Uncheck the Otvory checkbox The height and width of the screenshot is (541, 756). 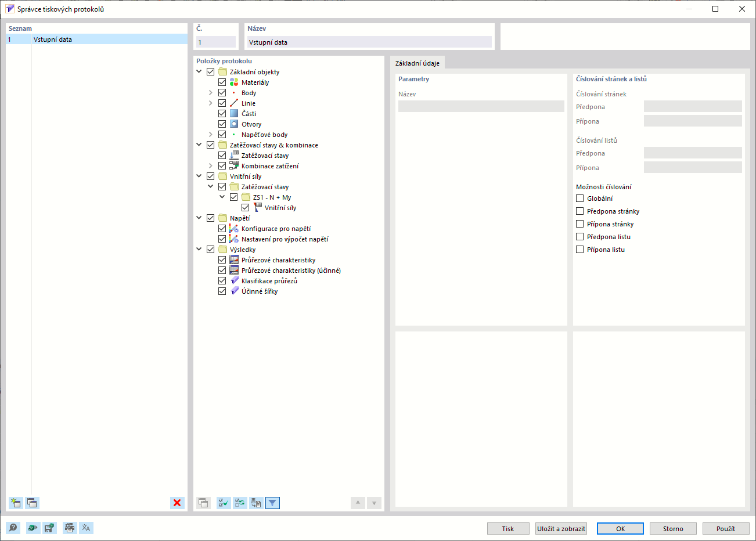coord(222,124)
